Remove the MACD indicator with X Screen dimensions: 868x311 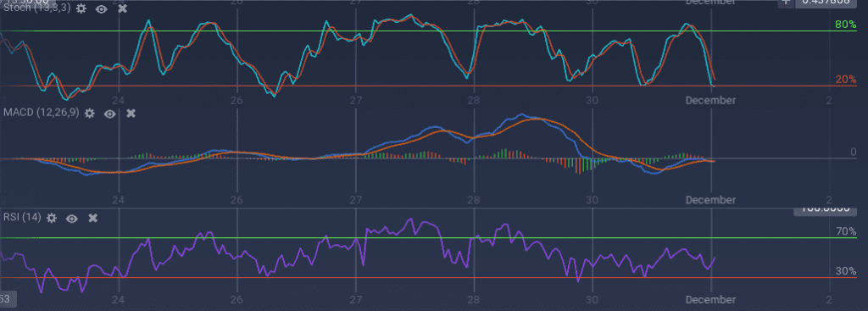[x=131, y=114]
